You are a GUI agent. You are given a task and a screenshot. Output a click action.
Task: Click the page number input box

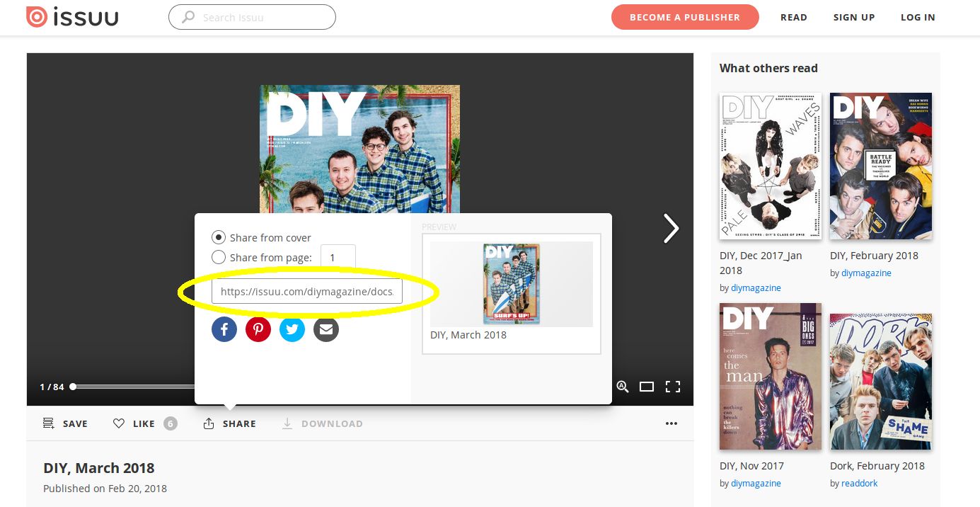click(338, 258)
